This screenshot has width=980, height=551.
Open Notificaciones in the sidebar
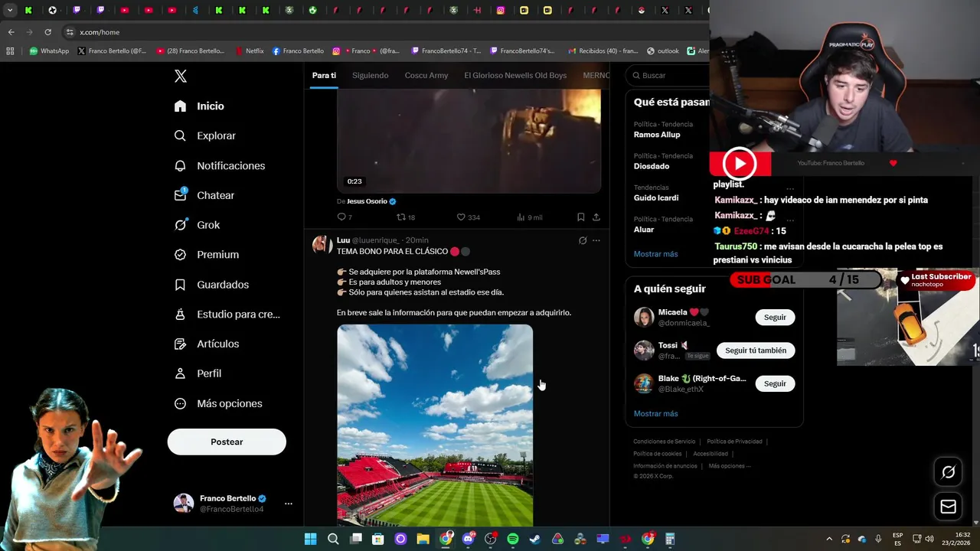(x=219, y=165)
